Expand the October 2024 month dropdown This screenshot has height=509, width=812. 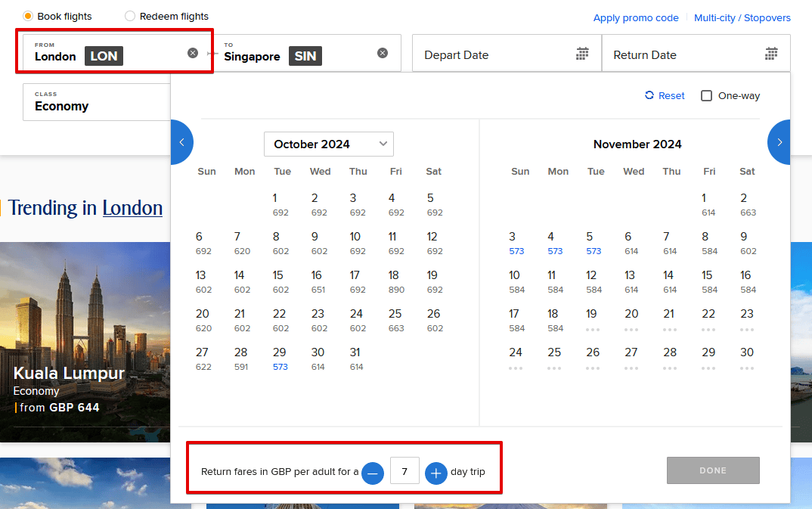pyautogui.click(x=328, y=144)
